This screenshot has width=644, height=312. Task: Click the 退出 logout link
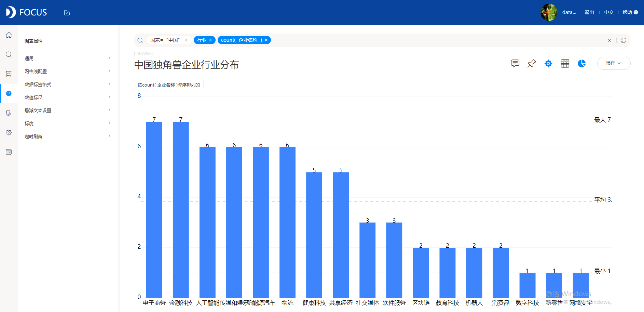point(589,12)
